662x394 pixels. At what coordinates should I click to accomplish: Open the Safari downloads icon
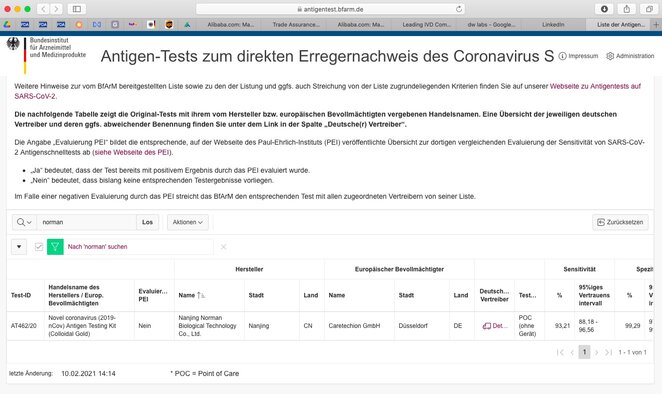[x=604, y=9]
